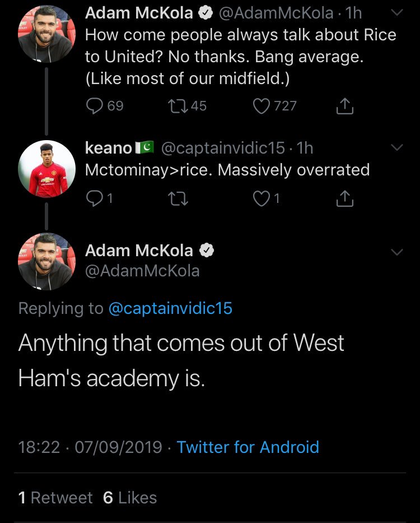420x523 pixels.
Task: Open Adam McKola's avatar on top tweet
Action: [x=47, y=35]
